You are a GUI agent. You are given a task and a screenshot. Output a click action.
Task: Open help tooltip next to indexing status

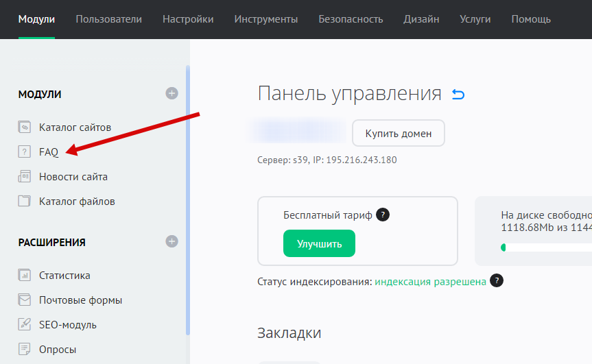497,281
